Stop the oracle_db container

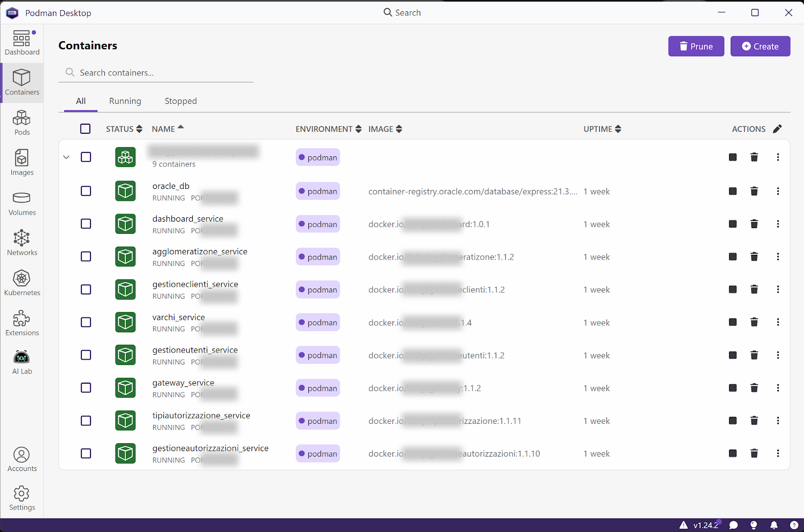coord(733,191)
